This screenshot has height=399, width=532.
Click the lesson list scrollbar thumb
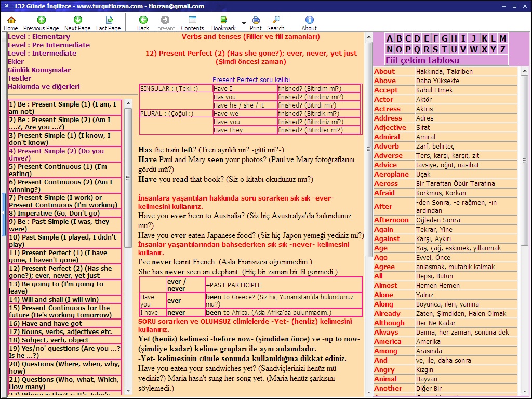pyautogui.click(x=128, y=178)
